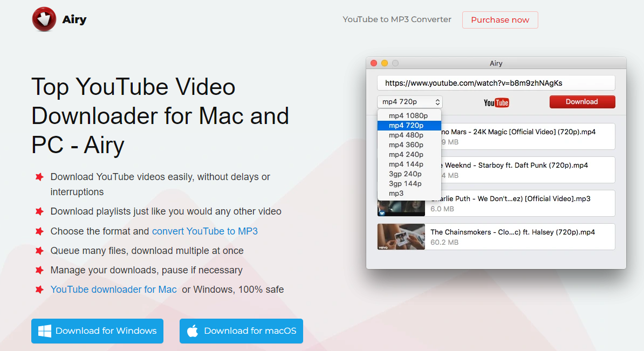Click Download for Windows button
Image resolution: width=644 pixels, height=351 pixels.
tap(97, 331)
